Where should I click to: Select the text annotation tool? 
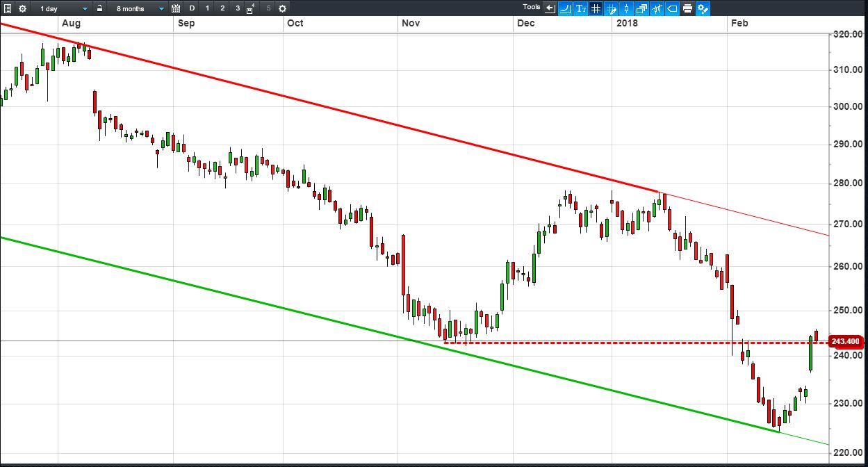pyautogui.click(x=580, y=8)
